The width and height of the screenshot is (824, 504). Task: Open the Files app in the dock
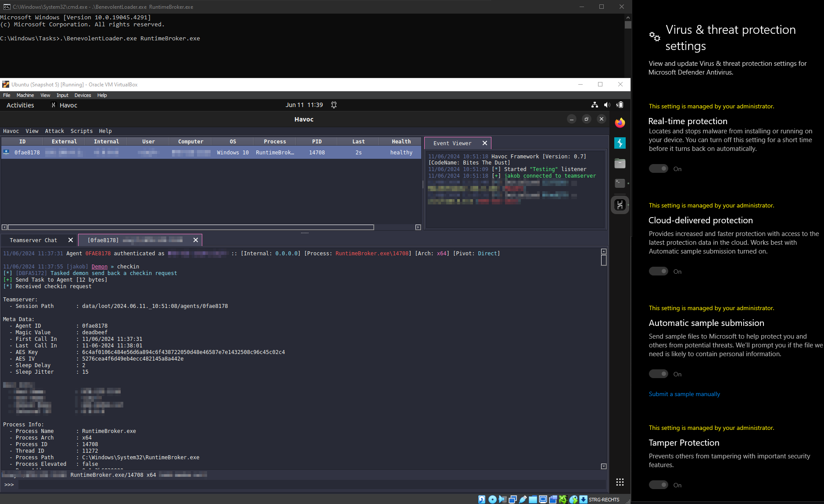coord(620,163)
